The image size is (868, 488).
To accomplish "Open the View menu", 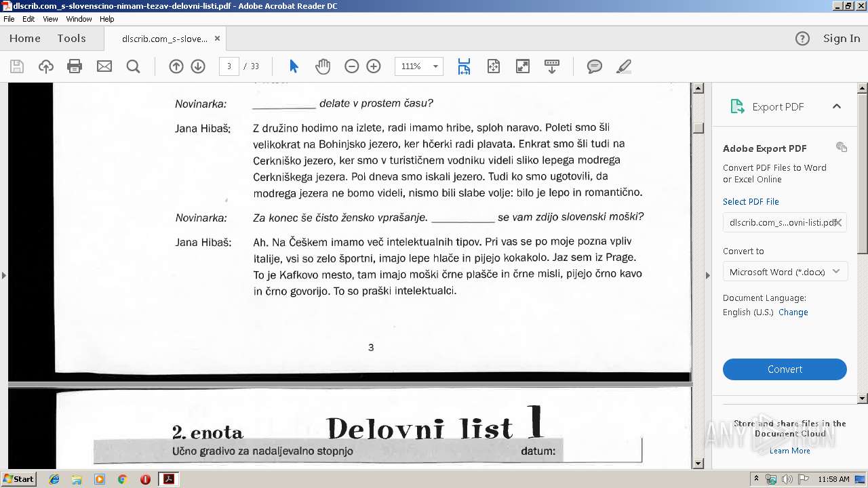I will [x=50, y=19].
